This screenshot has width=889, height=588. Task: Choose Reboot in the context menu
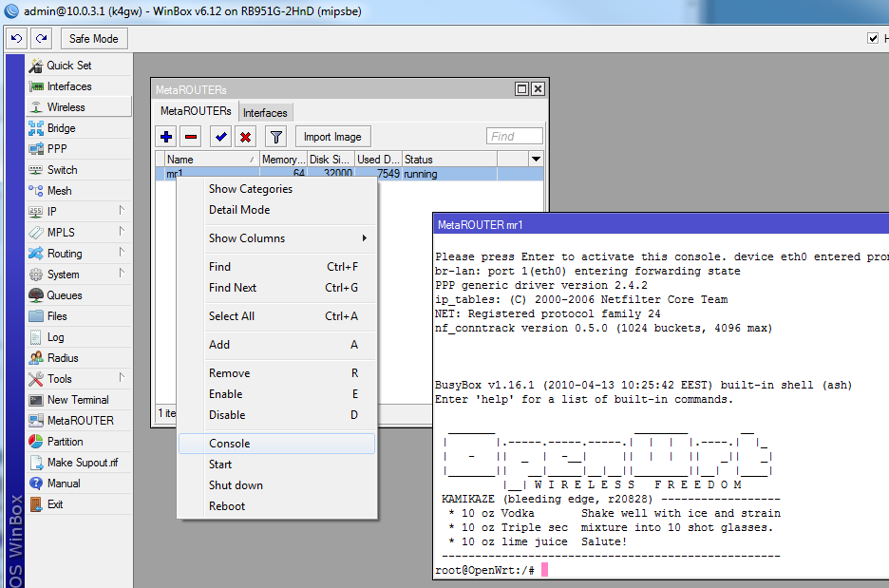pyautogui.click(x=227, y=506)
